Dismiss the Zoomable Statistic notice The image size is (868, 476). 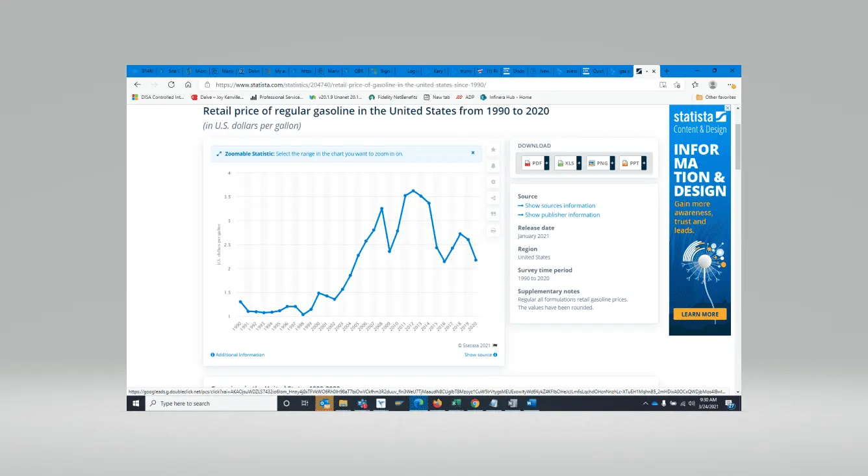click(x=473, y=153)
